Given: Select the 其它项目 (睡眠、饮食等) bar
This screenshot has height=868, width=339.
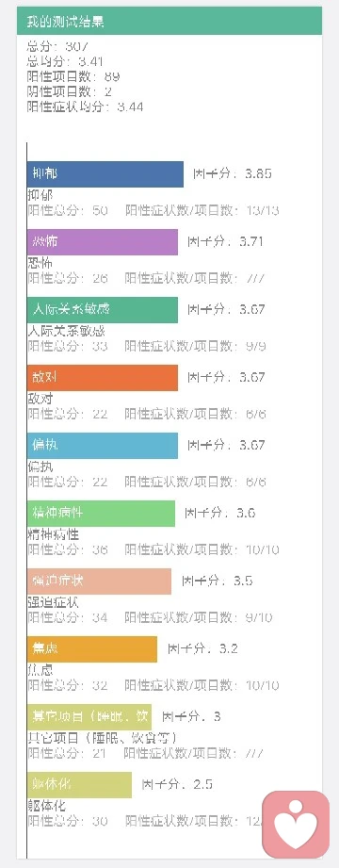Looking at the screenshot, I should pyautogui.click(x=89, y=717).
